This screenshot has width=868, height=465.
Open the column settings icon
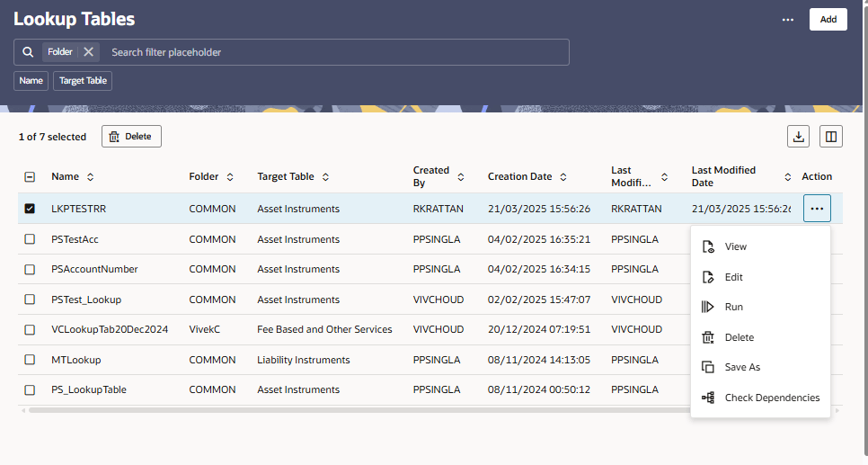831,137
